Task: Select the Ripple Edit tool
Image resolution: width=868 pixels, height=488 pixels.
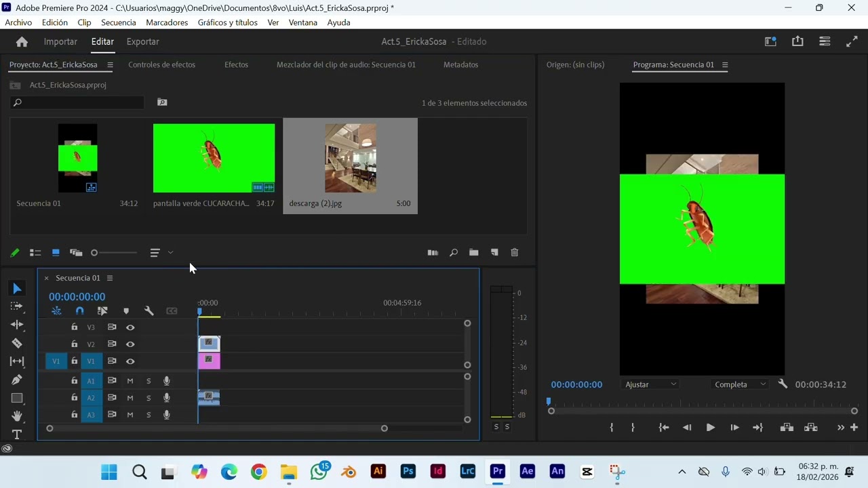Action: point(17,325)
